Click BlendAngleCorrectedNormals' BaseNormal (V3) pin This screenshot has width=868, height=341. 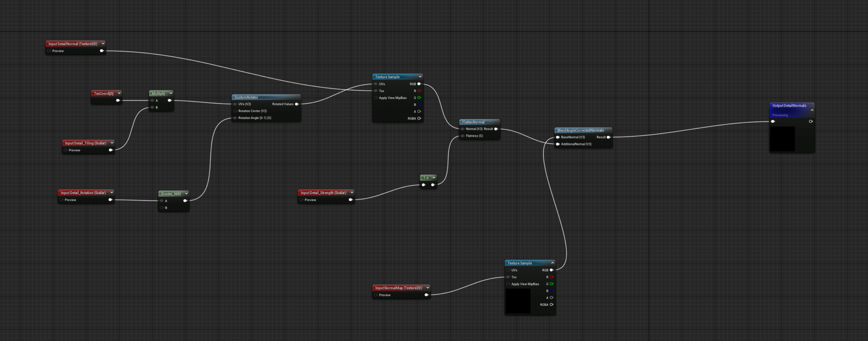tap(558, 137)
